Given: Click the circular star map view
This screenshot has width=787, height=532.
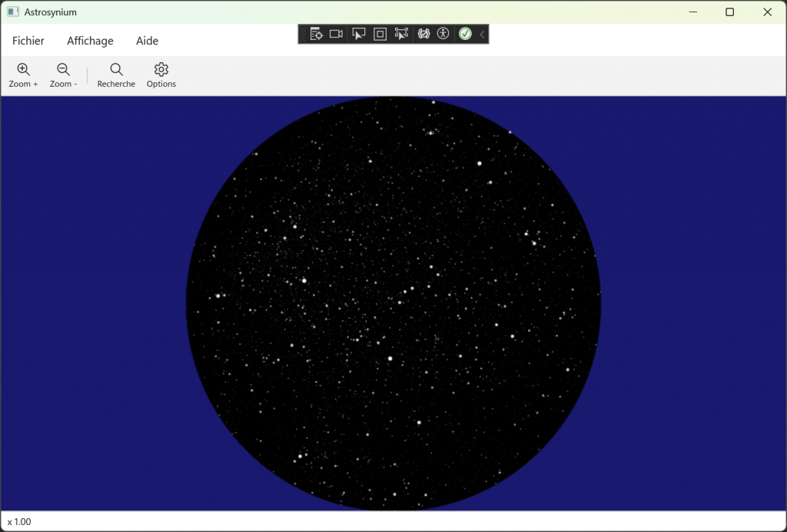Looking at the screenshot, I should [x=393, y=303].
